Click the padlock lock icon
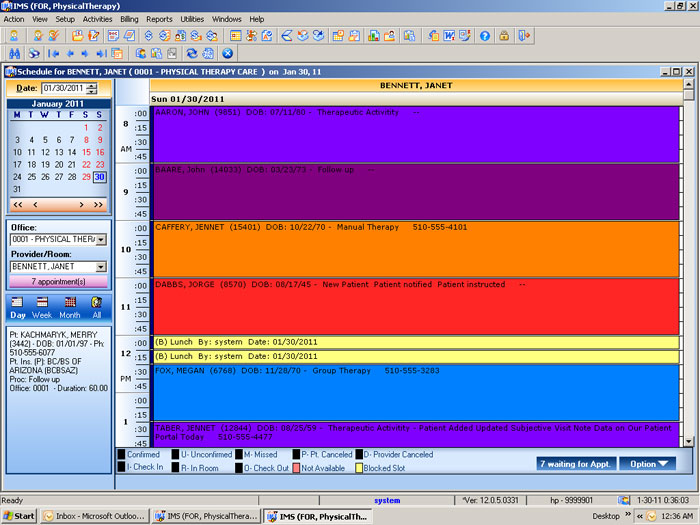700x525 pixels. pyautogui.click(x=504, y=36)
